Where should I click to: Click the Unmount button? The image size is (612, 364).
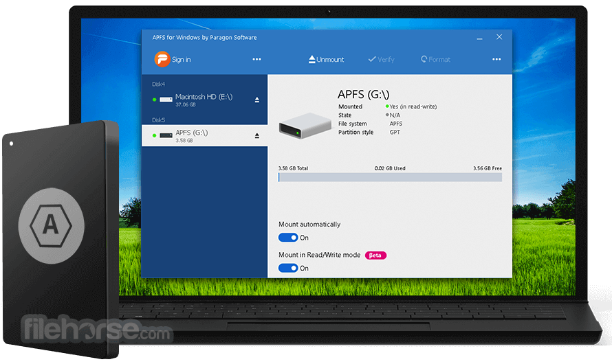[x=327, y=59]
